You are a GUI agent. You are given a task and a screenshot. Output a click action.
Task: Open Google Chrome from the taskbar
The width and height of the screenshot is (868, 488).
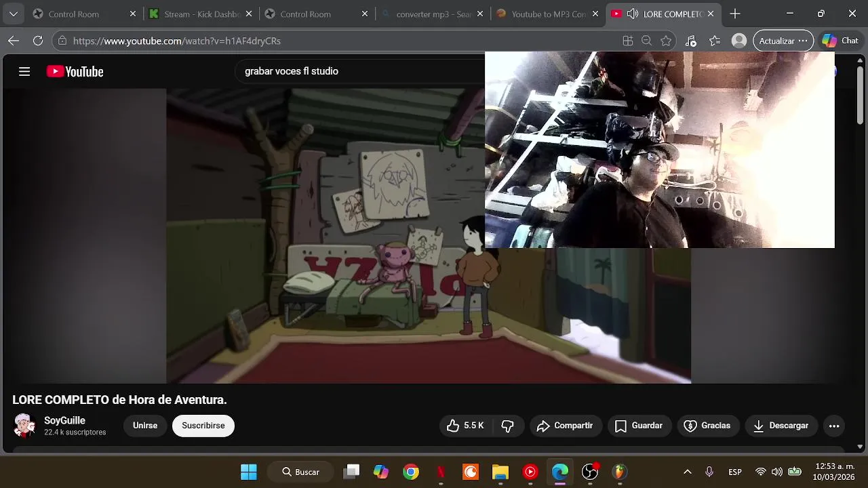(411, 472)
